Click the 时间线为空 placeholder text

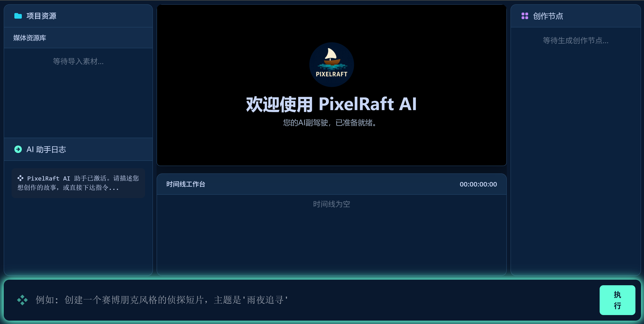tap(332, 204)
